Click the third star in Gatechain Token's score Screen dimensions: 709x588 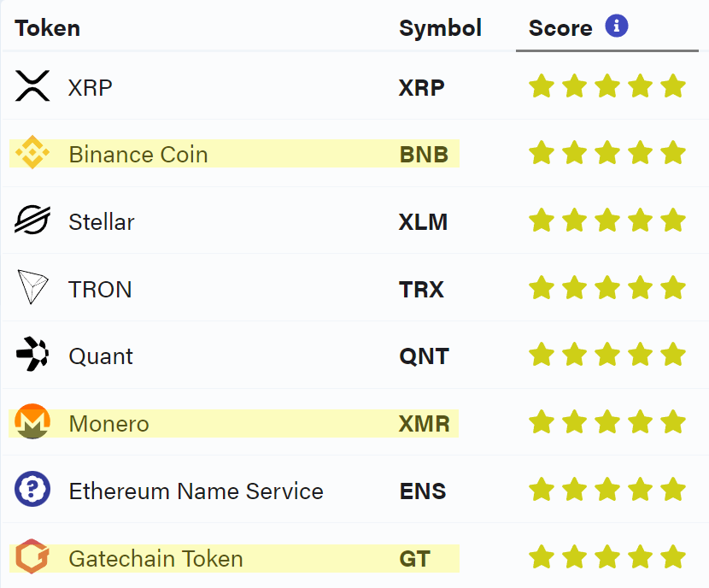[607, 556]
